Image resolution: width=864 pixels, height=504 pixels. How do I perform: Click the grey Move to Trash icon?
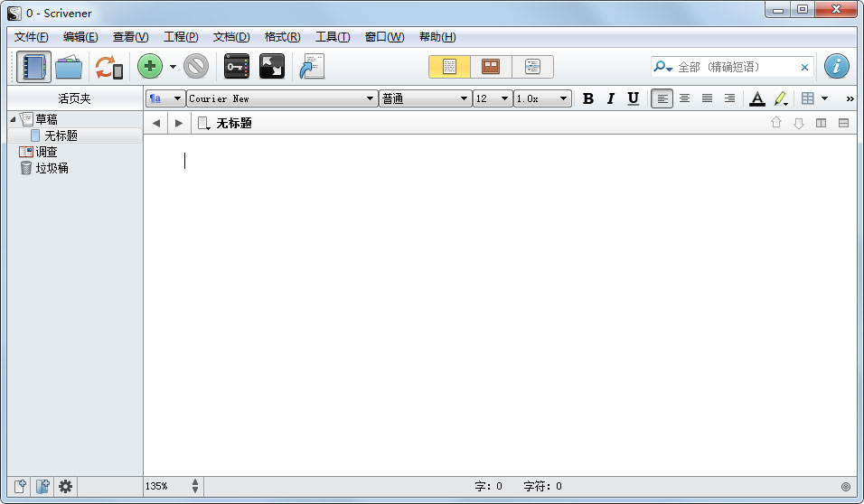(x=196, y=67)
